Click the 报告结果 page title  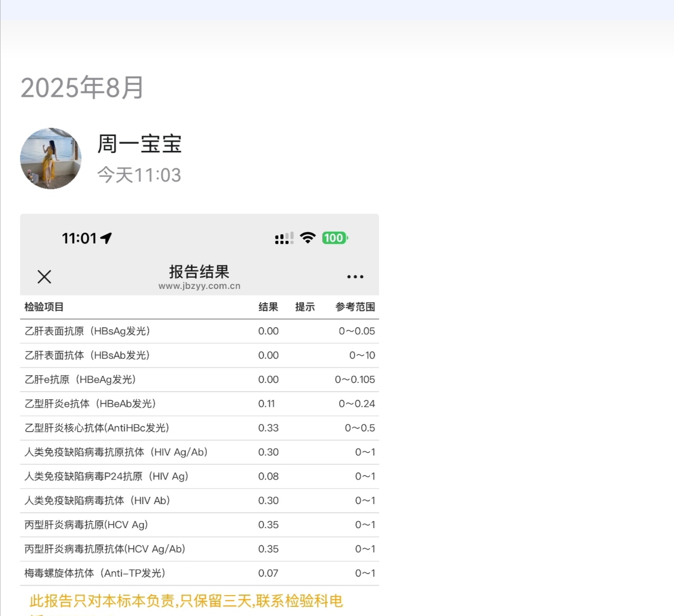tap(199, 271)
